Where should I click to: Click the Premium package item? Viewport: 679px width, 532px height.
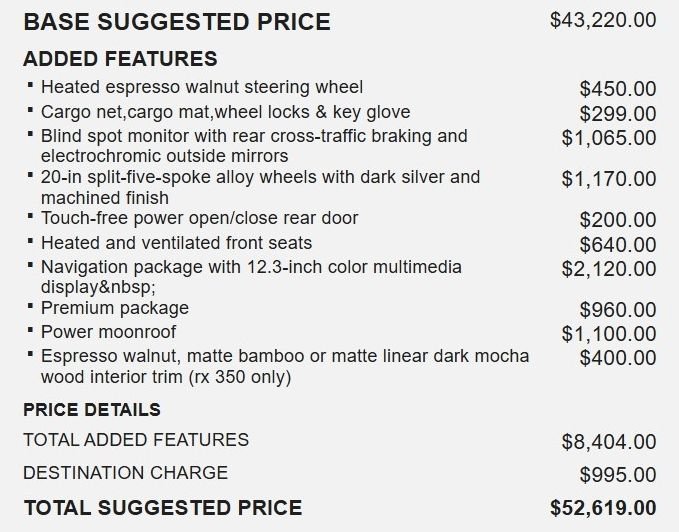pyautogui.click(x=115, y=308)
